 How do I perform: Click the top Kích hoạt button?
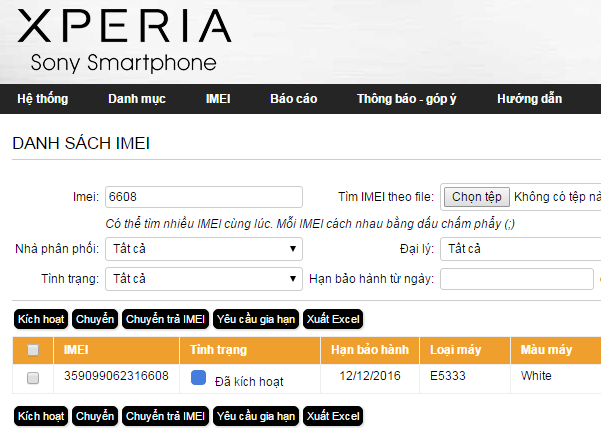[41, 319]
